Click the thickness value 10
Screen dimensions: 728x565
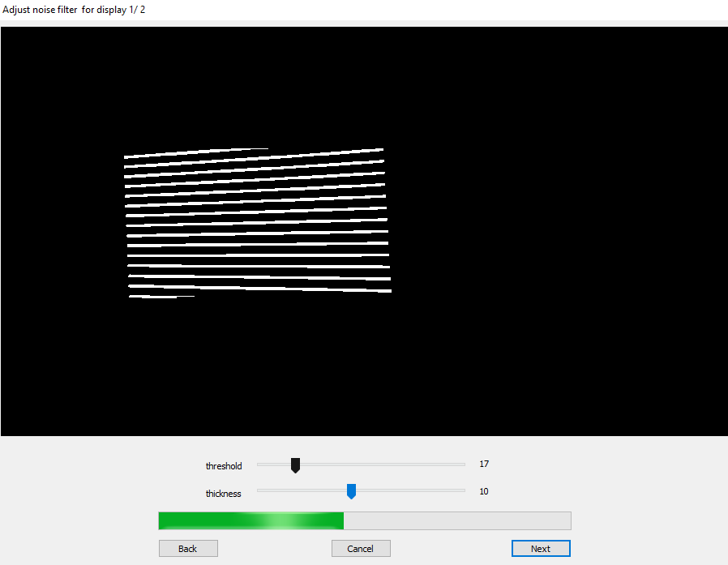click(x=484, y=491)
